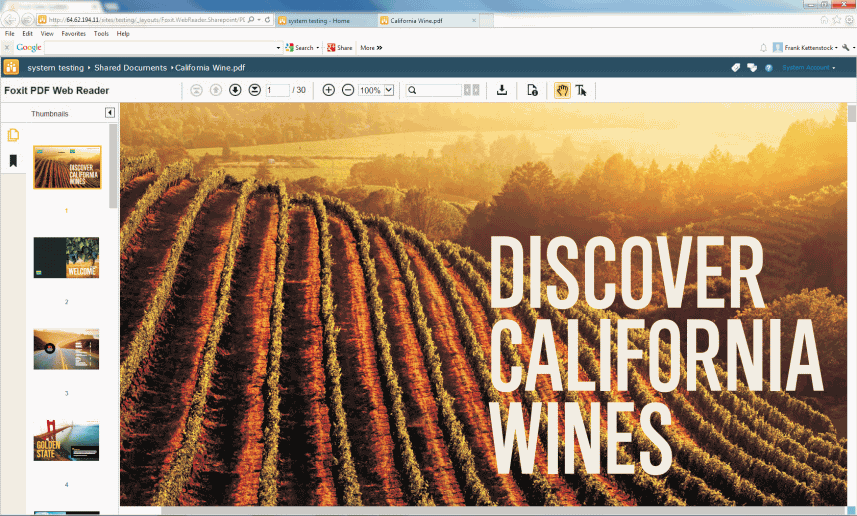Image resolution: width=857 pixels, height=516 pixels.
Task: Open the Favorites menu
Action: point(74,34)
